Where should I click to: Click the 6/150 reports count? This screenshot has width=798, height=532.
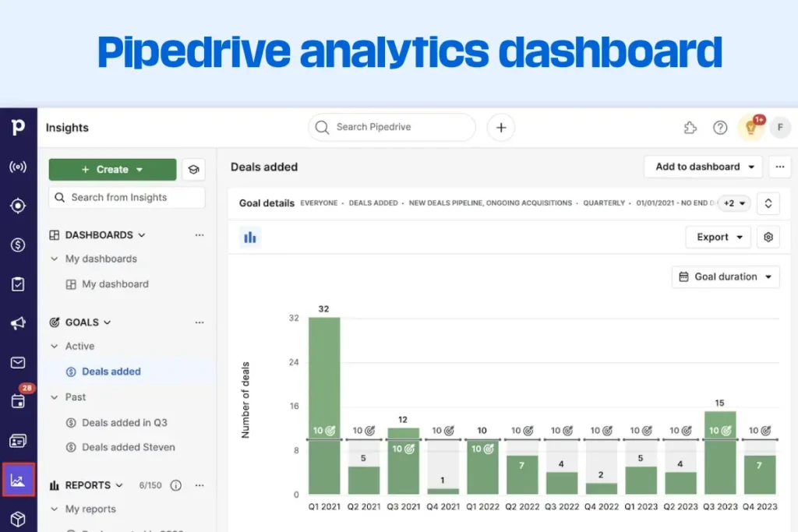pyautogui.click(x=150, y=485)
